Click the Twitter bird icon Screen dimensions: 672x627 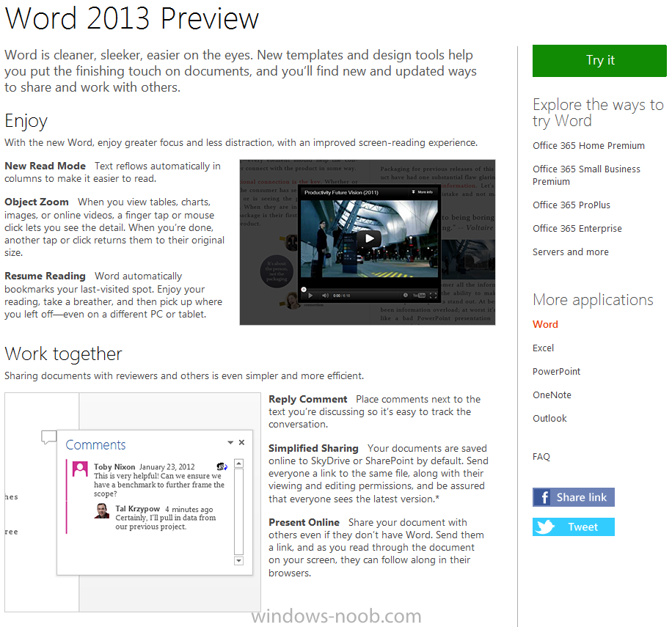click(x=544, y=527)
